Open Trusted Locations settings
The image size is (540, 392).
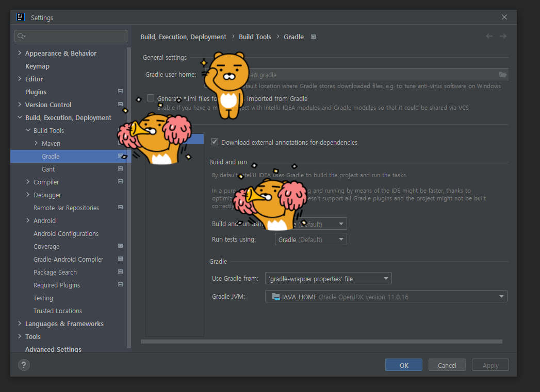point(58,311)
